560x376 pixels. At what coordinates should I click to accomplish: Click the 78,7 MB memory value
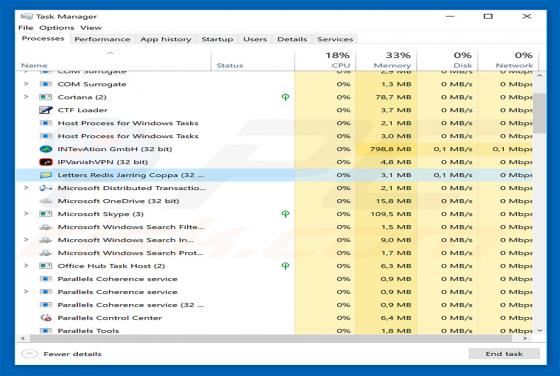(394, 97)
